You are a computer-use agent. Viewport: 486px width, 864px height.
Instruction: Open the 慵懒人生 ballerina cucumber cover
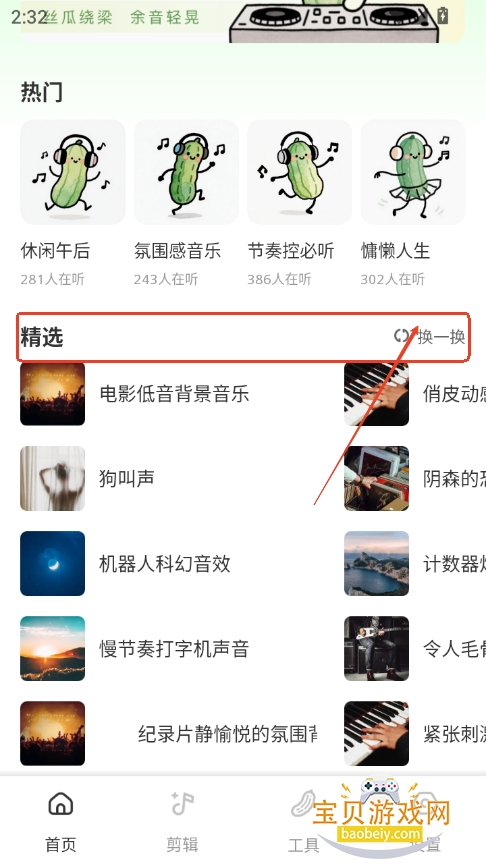tap(413, 172)
